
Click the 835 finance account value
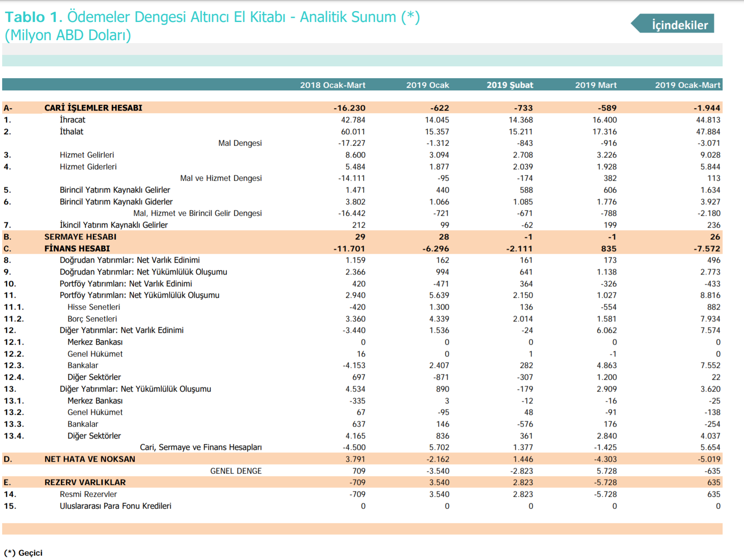[x=609, y=249]
